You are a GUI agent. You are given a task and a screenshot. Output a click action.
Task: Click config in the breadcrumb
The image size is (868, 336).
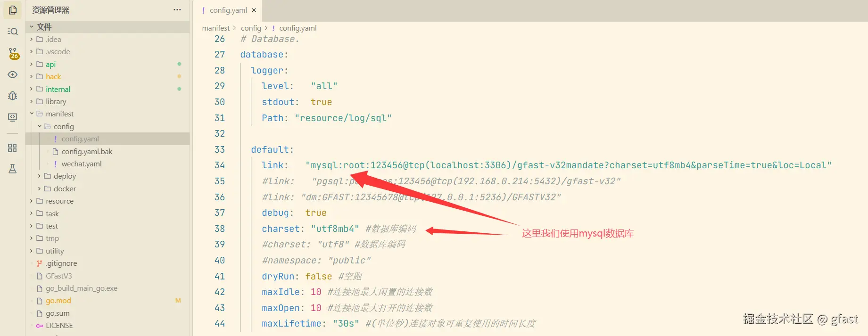[251, 28]
